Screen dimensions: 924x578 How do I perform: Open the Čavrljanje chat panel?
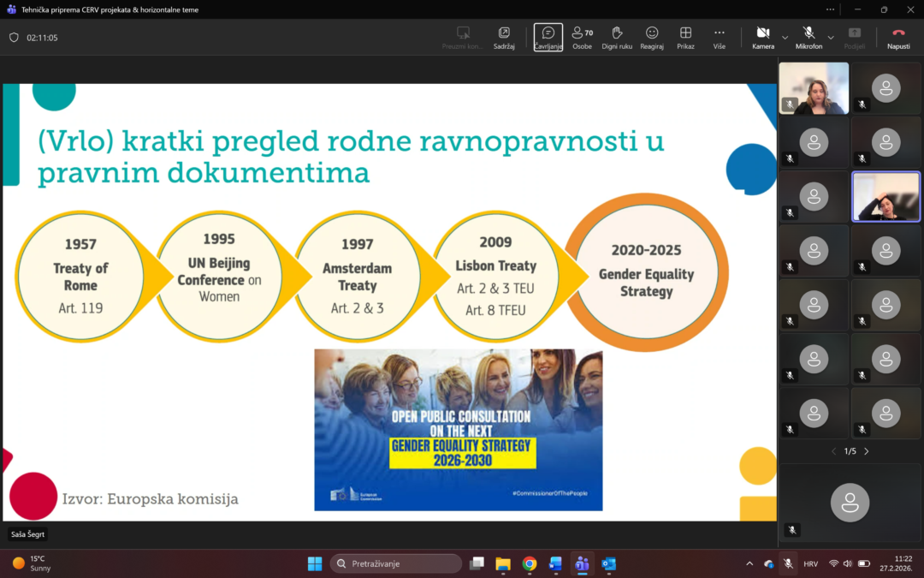pyautogui.click(x=548, y=37)
